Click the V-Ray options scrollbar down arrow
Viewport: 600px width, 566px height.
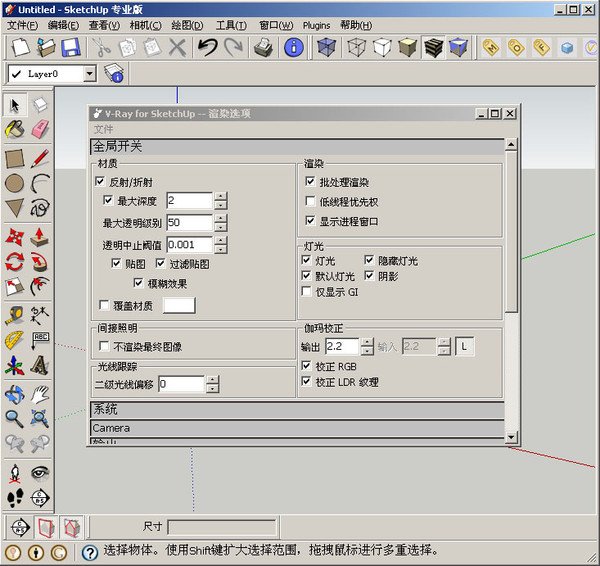pyautogui.click(x=511, y=437)
